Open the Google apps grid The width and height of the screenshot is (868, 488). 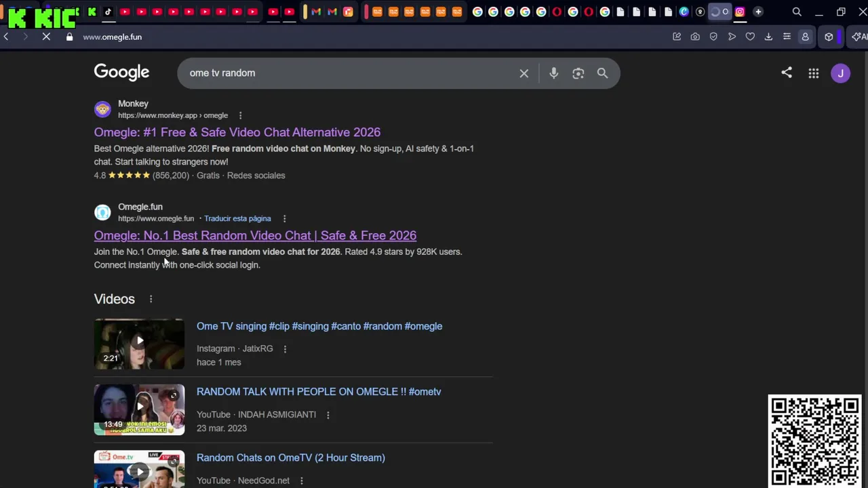814,73
